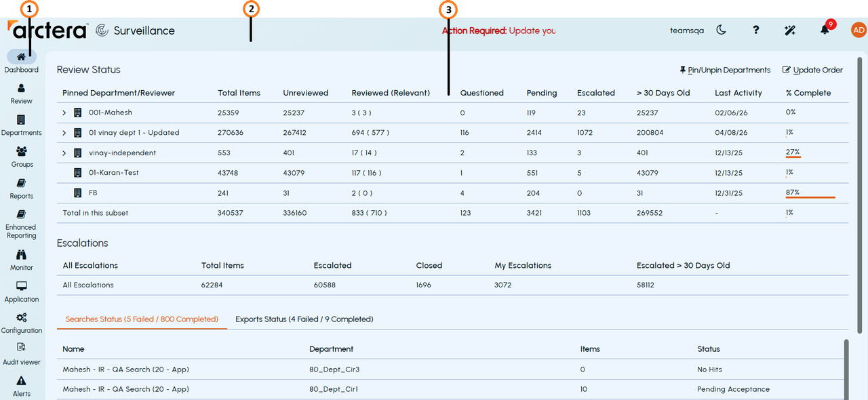Open 01 vinay dept 1 - Updated
868x400 pixels.
tap(134, 133)
